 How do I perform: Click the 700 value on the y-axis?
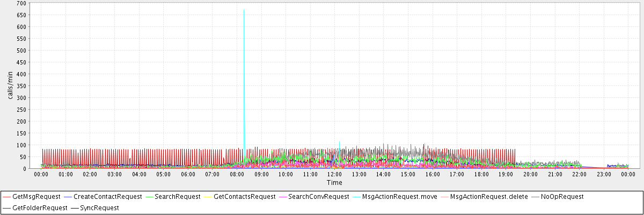click(21, 3)
